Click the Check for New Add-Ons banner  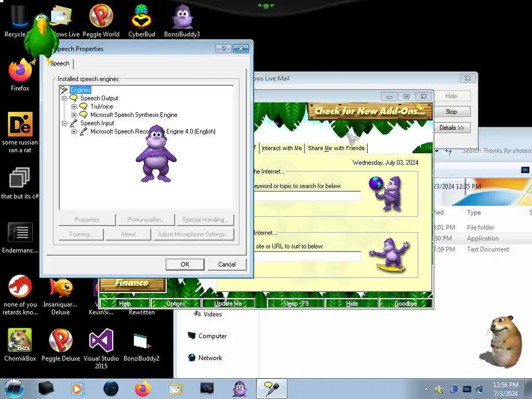pos(370,111)
